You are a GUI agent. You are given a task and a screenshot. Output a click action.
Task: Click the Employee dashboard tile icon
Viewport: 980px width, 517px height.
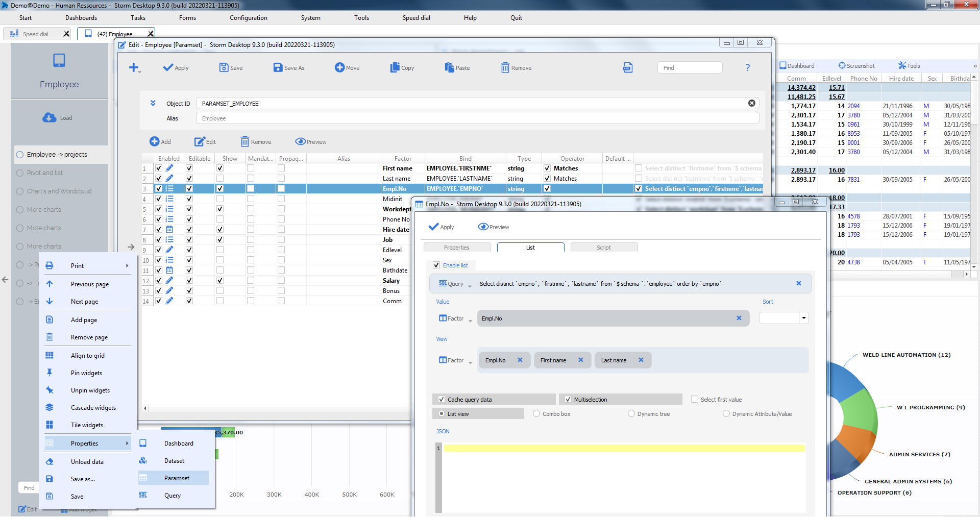click(59, 60)
